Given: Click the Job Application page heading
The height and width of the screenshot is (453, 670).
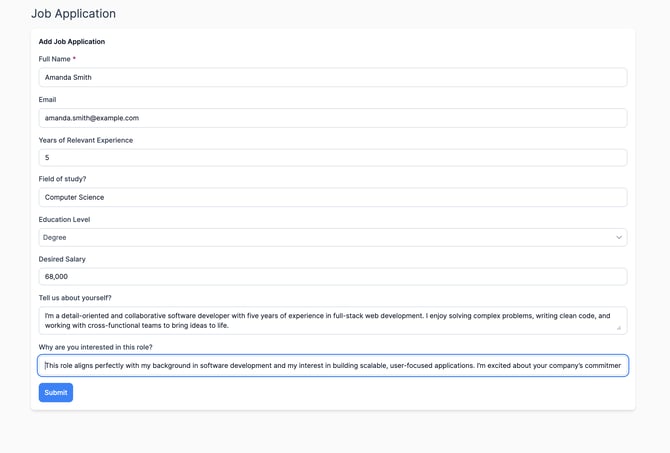Looking at the screenshot, I should [x=73, y=14].
